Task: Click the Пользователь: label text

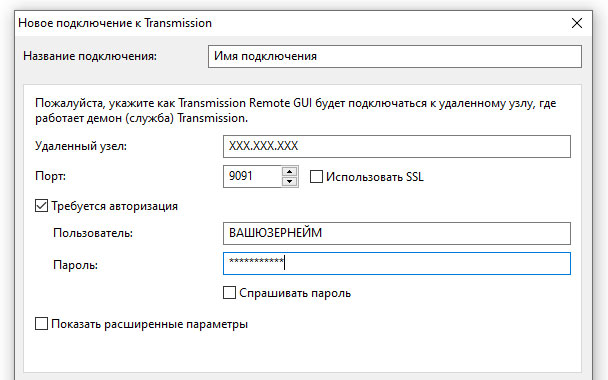Action: pos(93,233)
